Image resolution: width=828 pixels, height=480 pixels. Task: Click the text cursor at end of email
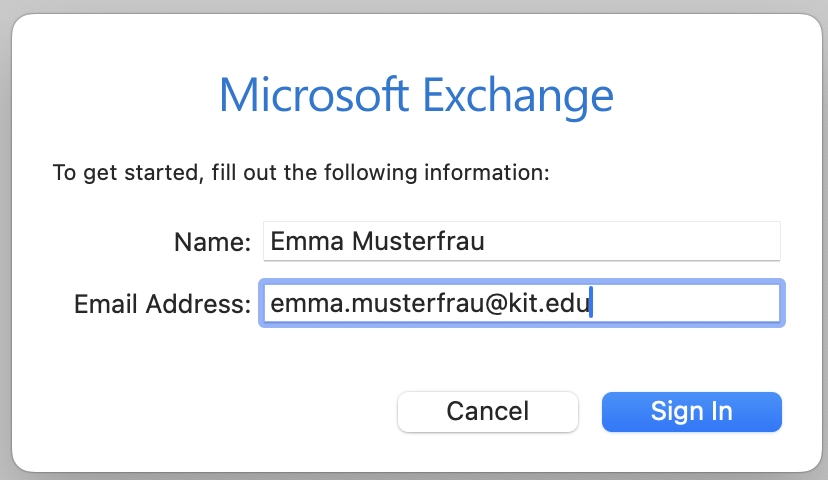(x=591, y=304)
